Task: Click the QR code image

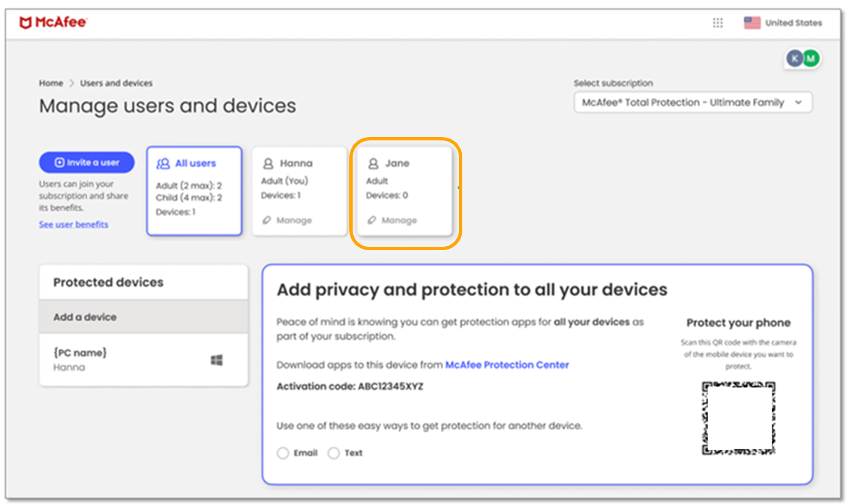Action: tap(738, 418)
